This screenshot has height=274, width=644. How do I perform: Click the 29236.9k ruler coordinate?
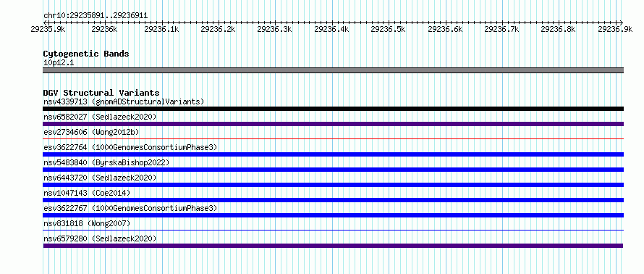click(615, 29)
